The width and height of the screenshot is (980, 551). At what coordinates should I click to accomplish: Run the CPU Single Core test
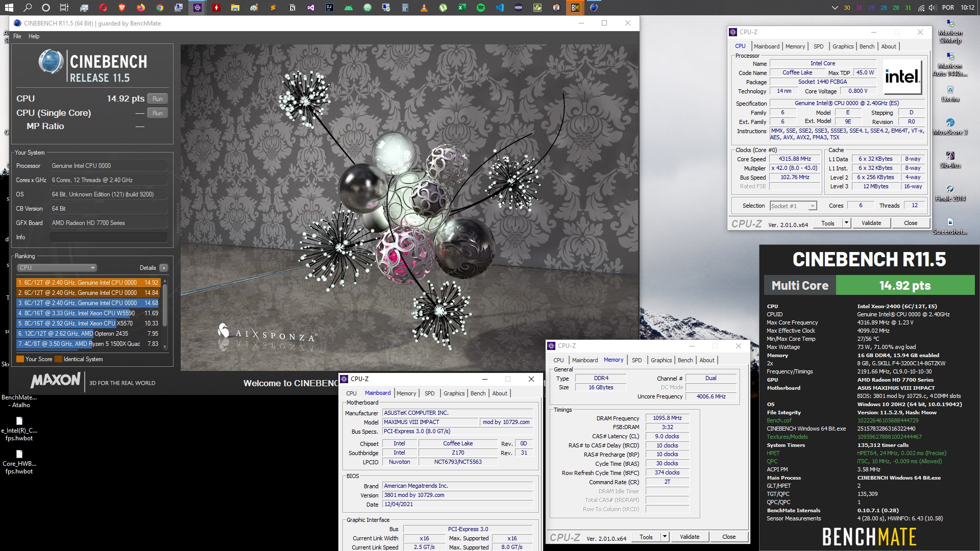coord(158,113)
